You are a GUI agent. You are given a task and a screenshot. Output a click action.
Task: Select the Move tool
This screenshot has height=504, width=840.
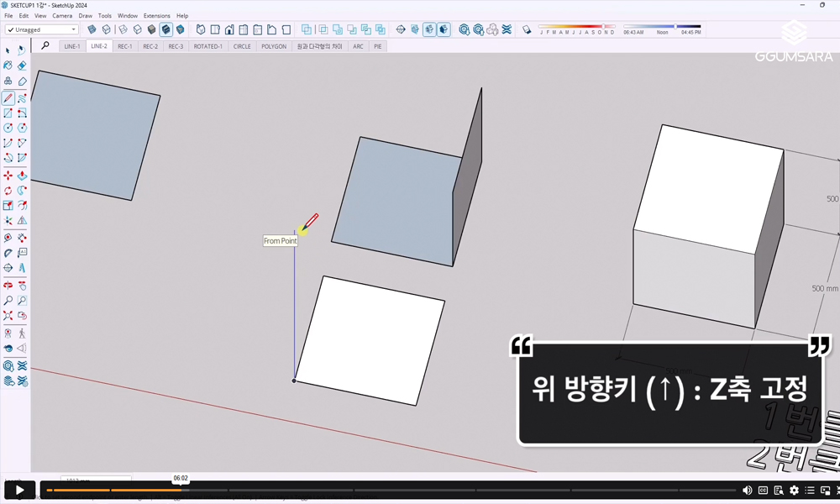point(8,176)
